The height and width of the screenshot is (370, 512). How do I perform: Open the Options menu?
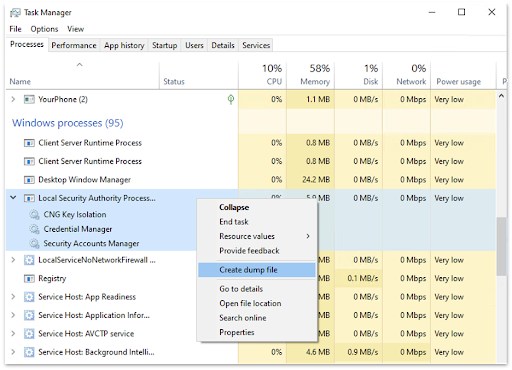pos(44,29)
